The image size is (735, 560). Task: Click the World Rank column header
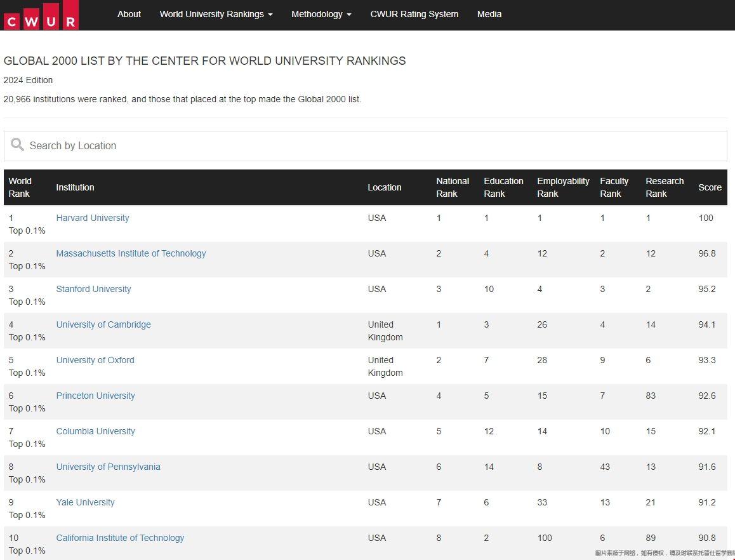tap(20, 187)
